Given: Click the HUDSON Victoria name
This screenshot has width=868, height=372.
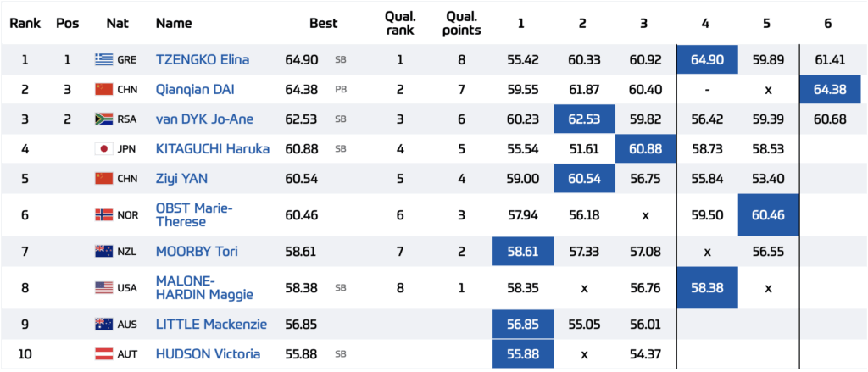Looking at the screenshot, I should coord(208,354).
